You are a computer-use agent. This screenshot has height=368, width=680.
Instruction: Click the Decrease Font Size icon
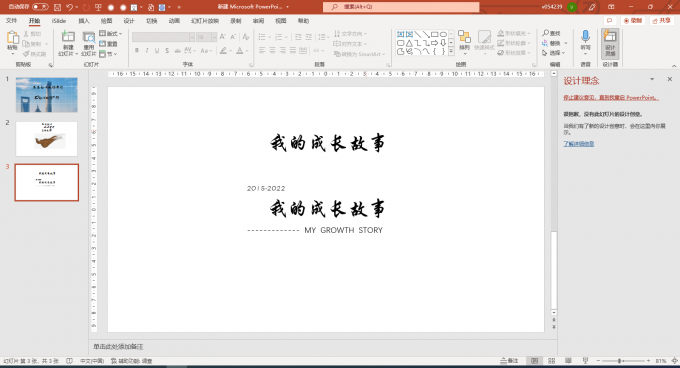click(x=233, y=37)
